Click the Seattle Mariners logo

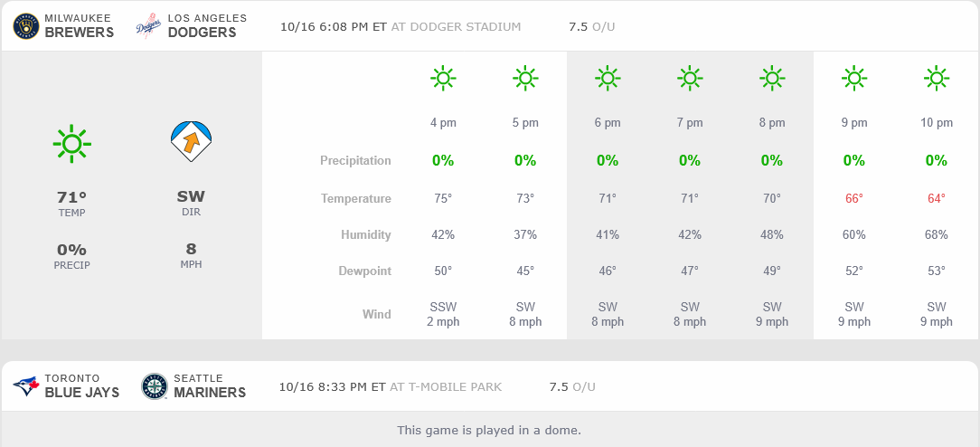click(155, 386)
